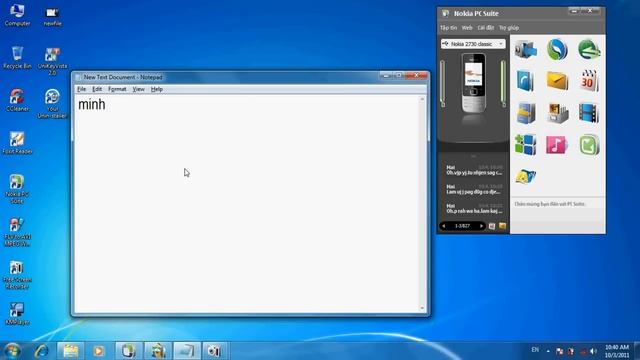Screen dimensions: 640x360
Task: Show hidden tray icons with the arrow
Action: coord(548,351)
